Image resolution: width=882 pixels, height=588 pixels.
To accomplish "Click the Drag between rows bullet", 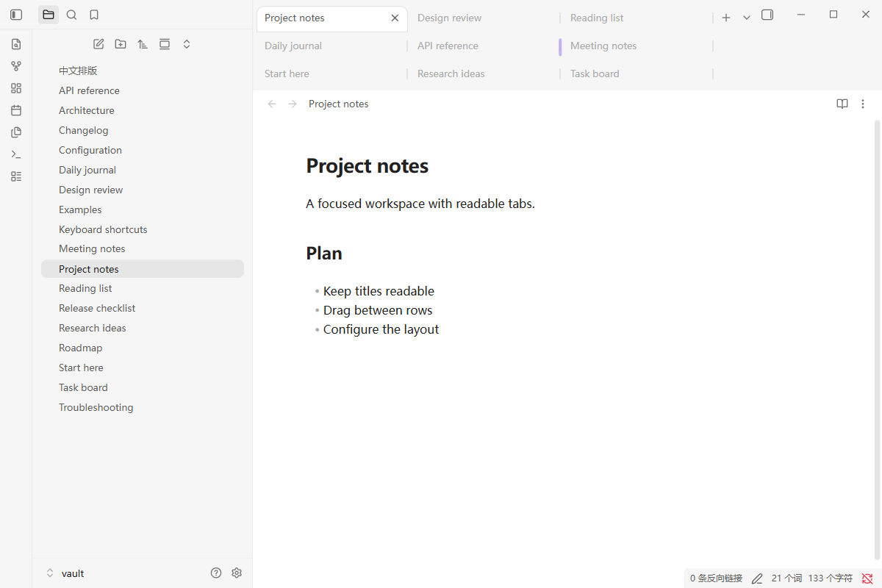I will coord(378,310).
